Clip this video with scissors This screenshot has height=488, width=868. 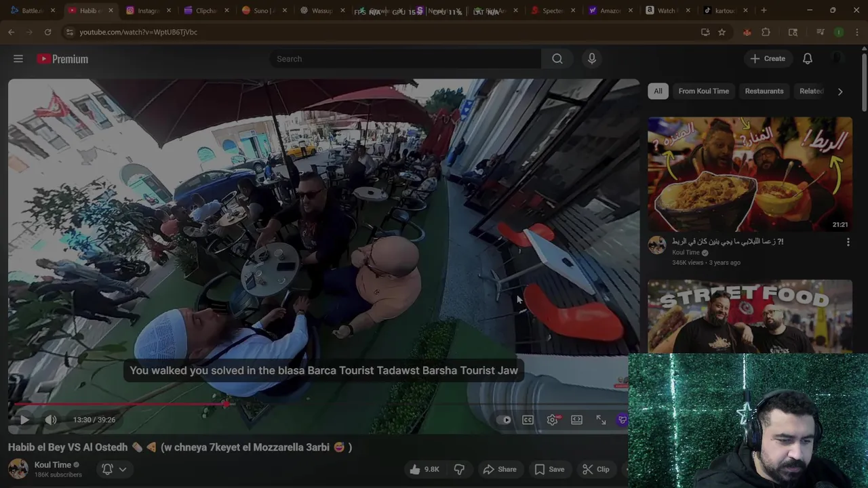coord(596,469)
